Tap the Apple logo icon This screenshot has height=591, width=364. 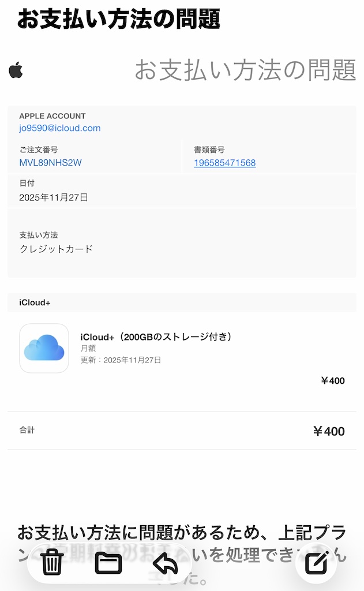tap(16, 70)
